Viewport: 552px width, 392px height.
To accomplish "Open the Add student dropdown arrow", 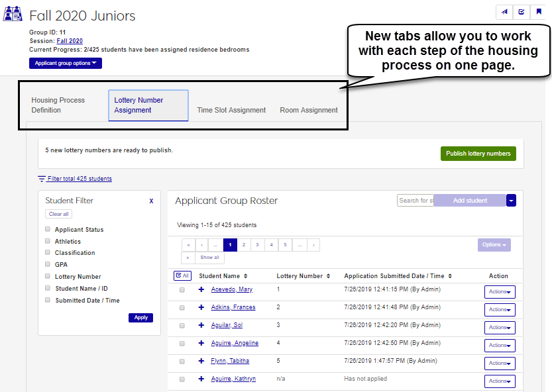I will [x=510, y=200].
